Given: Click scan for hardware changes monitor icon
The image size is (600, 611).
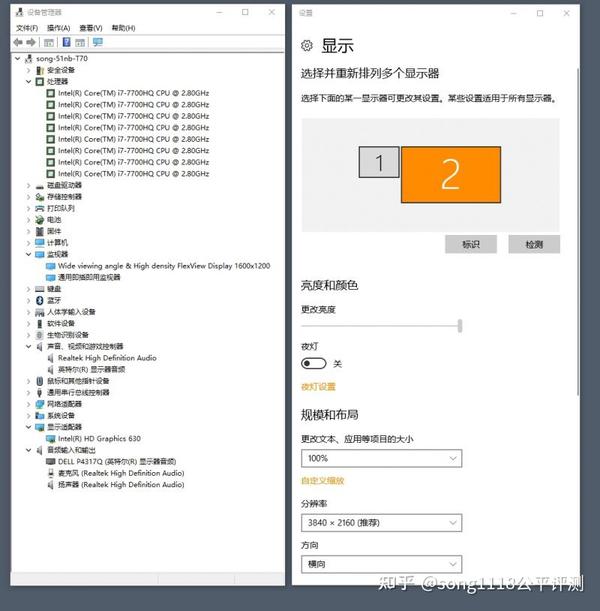Looking at the screenshot, I should tap(97, 42).
